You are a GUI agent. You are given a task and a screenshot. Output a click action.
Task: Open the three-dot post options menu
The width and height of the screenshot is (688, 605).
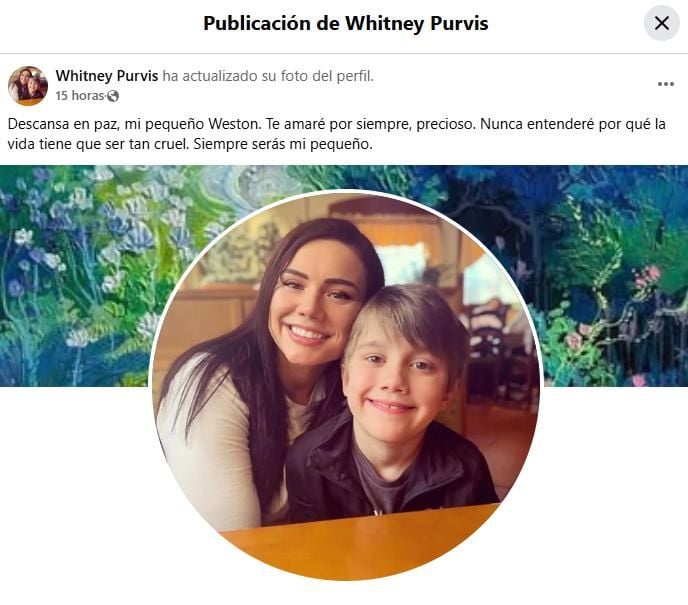666,84
